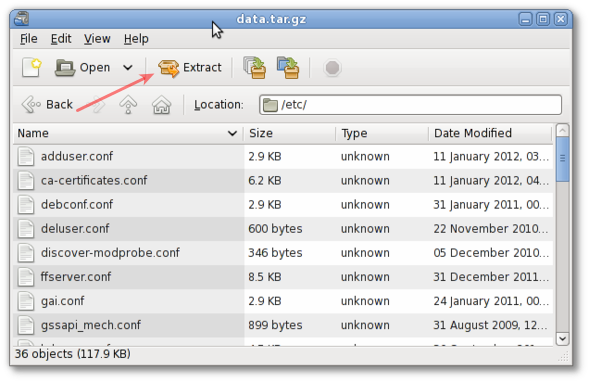Expand the Open recent dropdown arrow
589x382 pixels.
pyautogui.click(x=128, y=68)
